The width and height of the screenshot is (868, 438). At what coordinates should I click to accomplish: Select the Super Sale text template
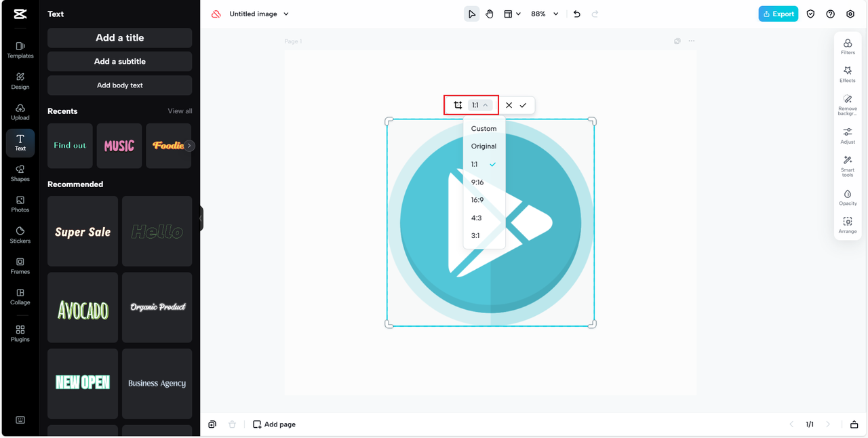[x=83, y=231]
